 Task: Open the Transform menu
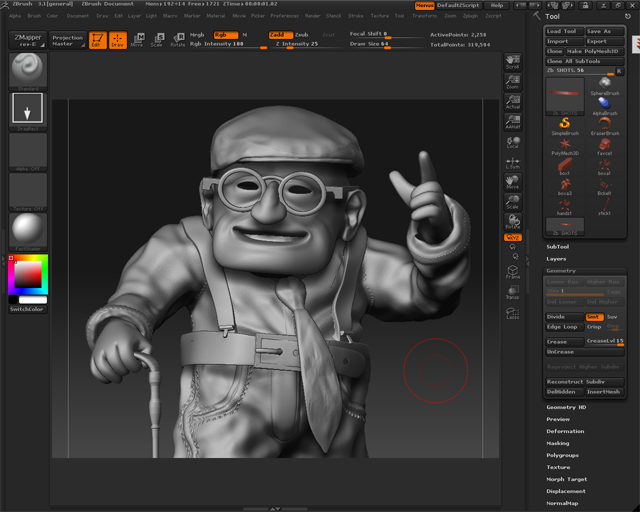(x=423, y=16)
